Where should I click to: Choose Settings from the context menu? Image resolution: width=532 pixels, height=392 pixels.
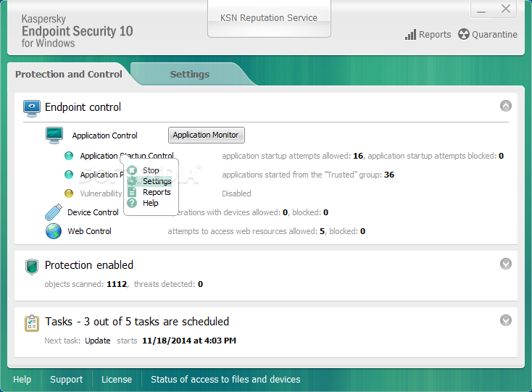click(149, 181)
